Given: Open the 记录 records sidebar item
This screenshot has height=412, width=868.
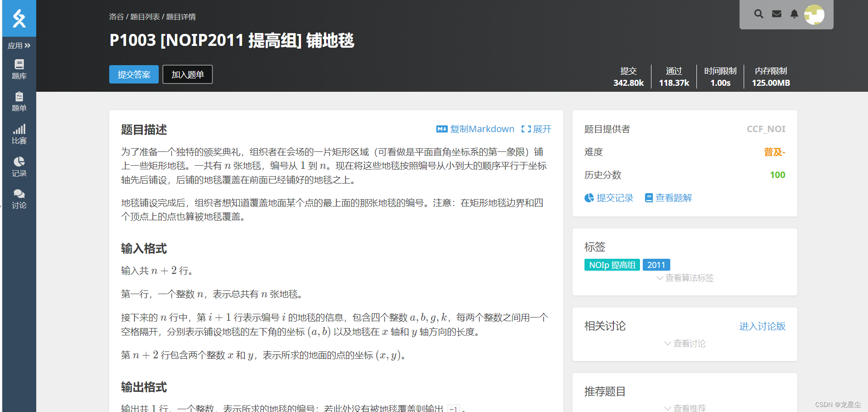Looking at the screenshot, I should (19, 167).
